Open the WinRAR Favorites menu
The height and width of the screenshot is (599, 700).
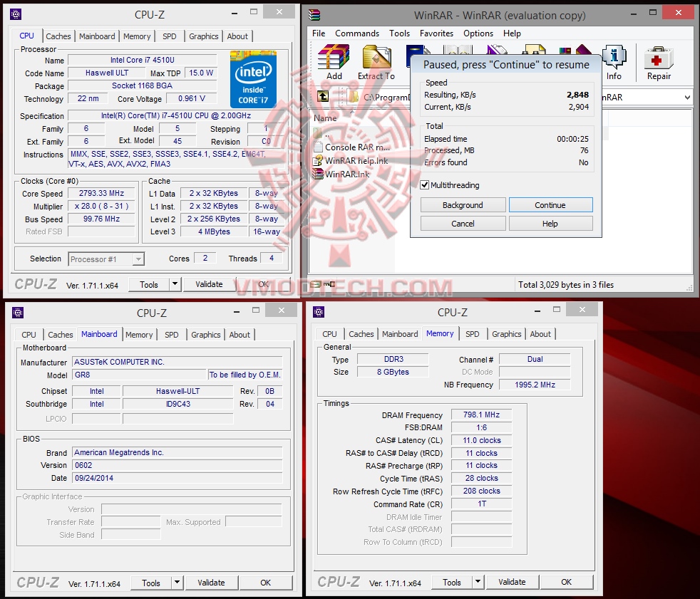click(x=436, y=33)
